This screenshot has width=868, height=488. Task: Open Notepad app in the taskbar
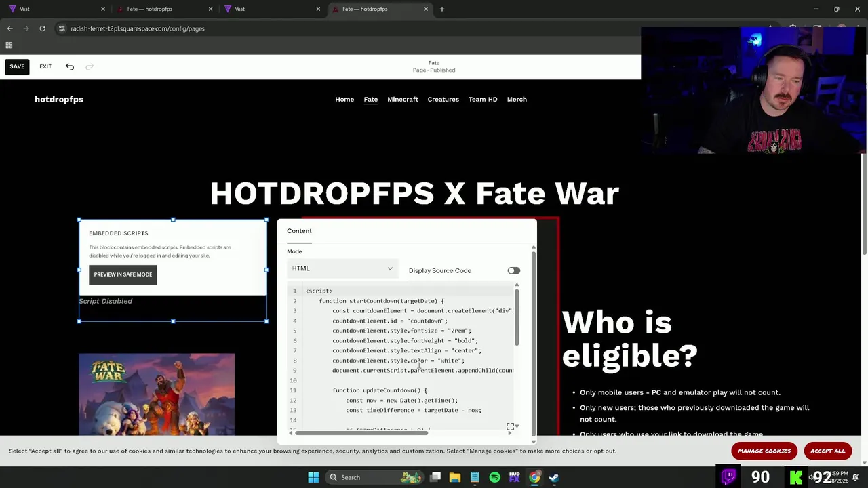click(475, 477)
